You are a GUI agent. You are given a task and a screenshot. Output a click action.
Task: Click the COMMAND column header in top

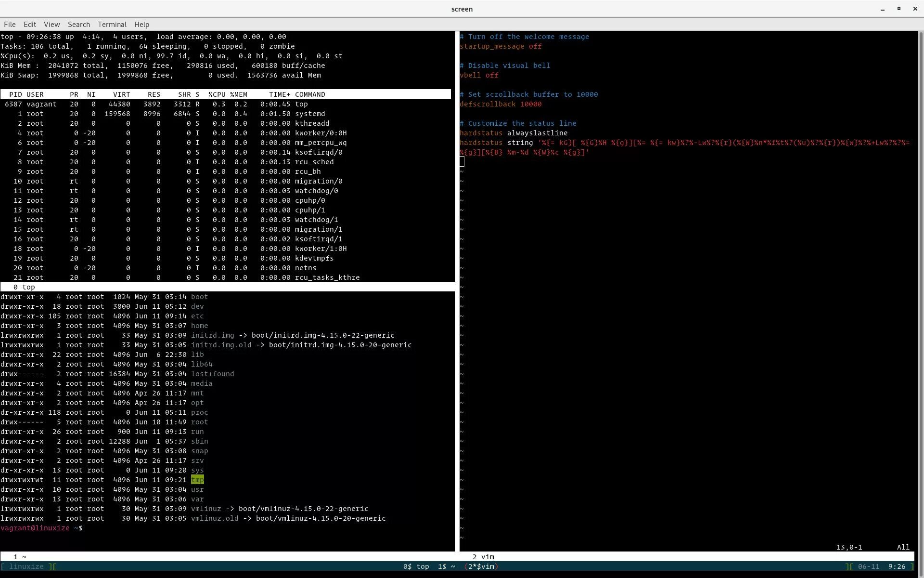310,94
